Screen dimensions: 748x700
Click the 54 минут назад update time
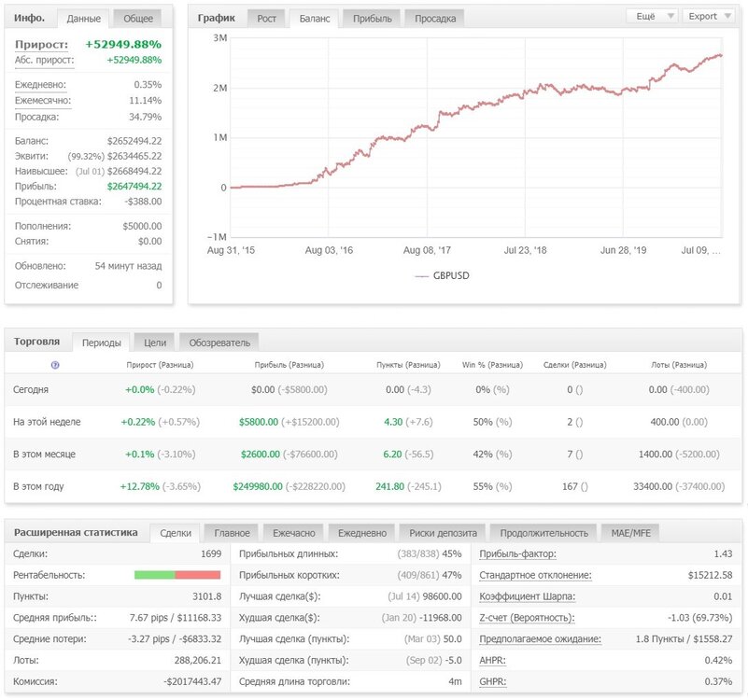click(128, 266)
